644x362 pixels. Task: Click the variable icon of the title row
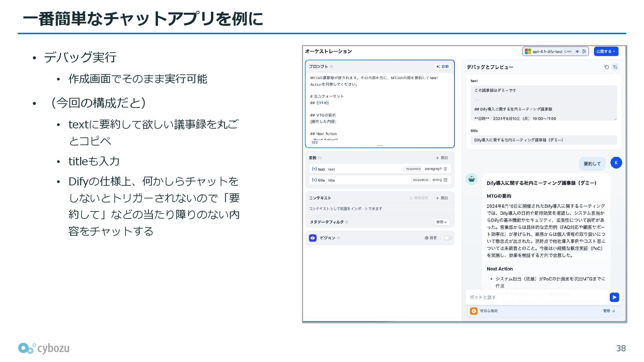click(x=314, y=180)
